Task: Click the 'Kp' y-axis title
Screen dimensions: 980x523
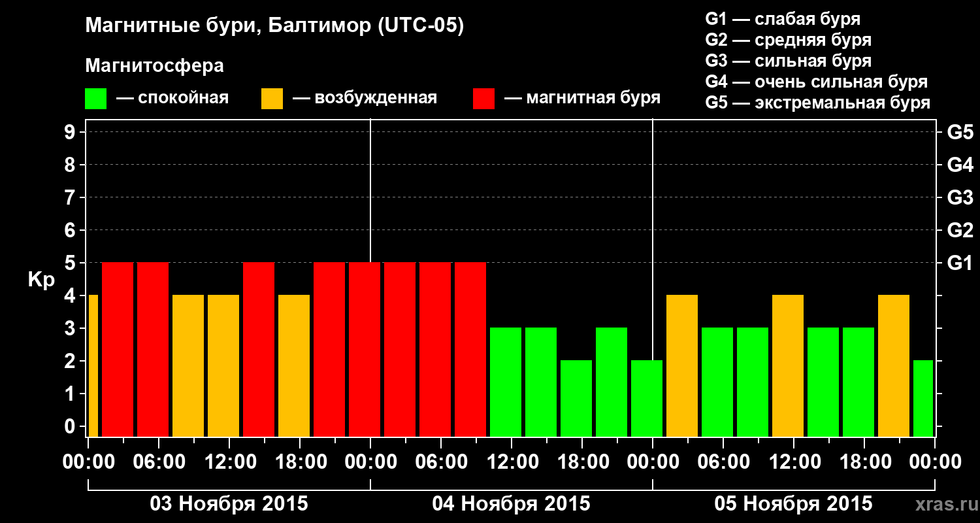Action: [41, 280]
